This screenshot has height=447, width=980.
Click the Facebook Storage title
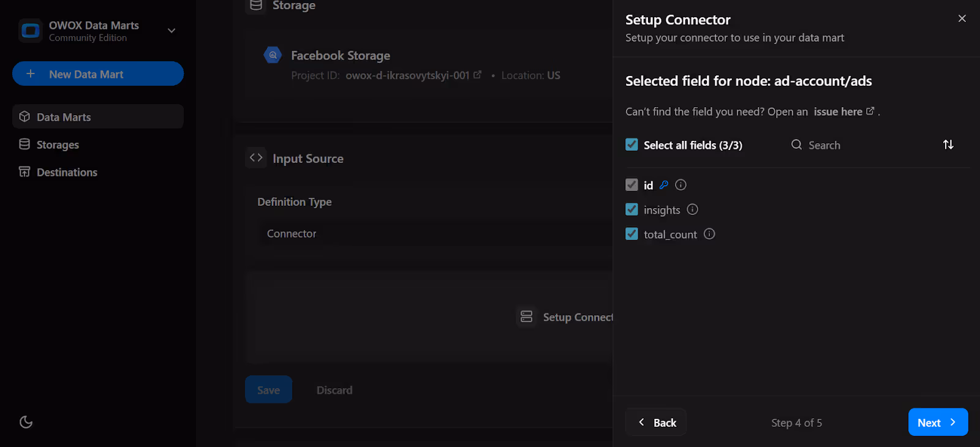click(x=341, y=55)
